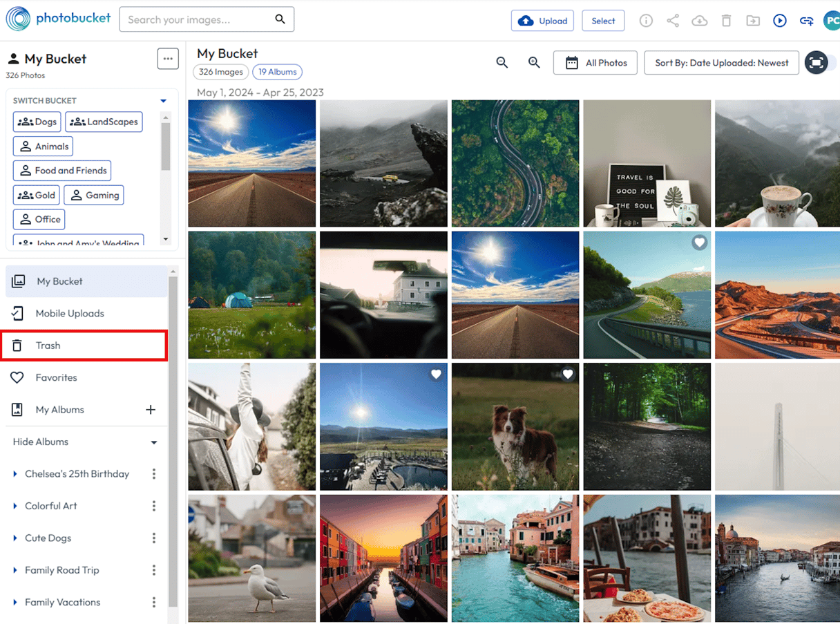Viewport: 840px width, 624px height.
Task: Click the search your images field
Action: 199,19
